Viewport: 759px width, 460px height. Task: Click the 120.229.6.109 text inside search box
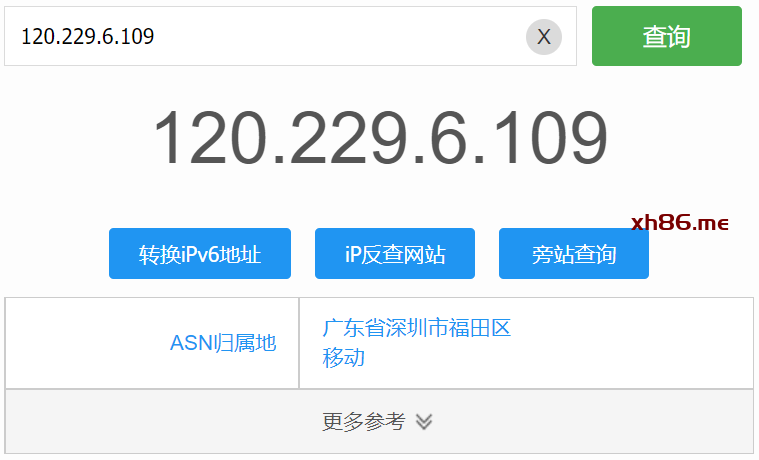[x=87, y=37]
